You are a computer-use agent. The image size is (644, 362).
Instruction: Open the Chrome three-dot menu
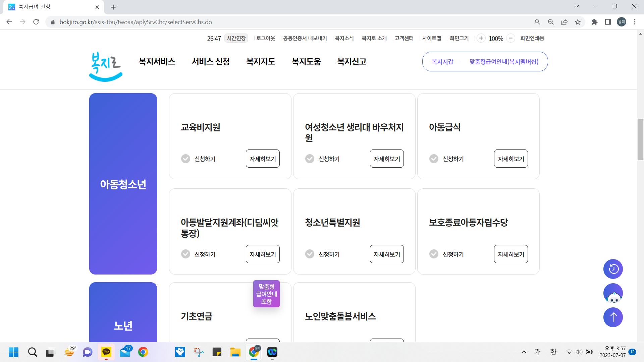pos(635,22)
